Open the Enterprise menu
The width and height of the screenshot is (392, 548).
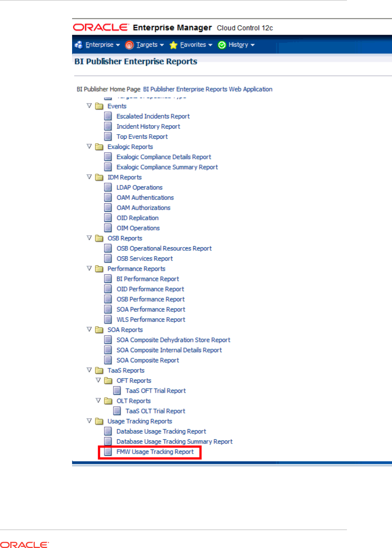tap(103, 45)
